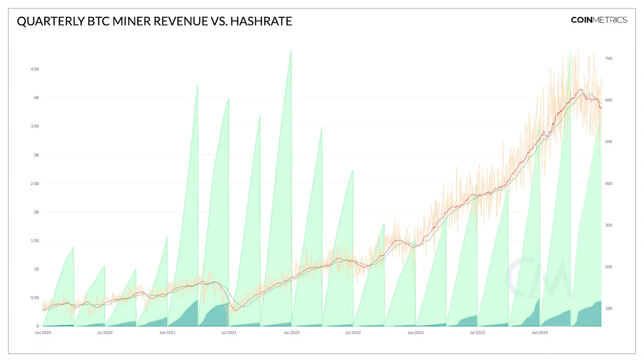Screen dimensions: 644x362
Task: Click the 4.5B left axis label
Action: click(x=34, y=69)
